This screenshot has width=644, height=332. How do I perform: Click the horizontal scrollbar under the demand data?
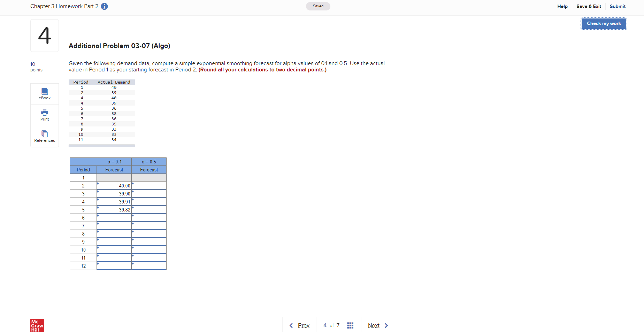[102, 146]
